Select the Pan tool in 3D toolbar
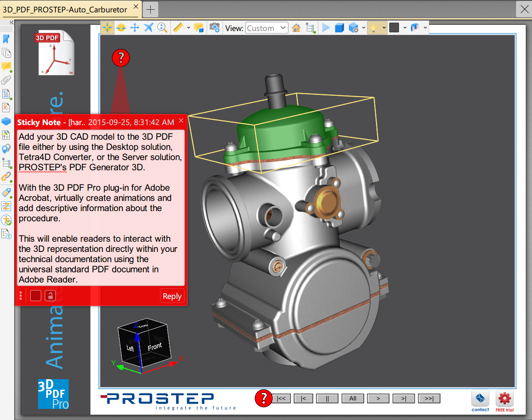The width and height of the screenshot is (532, 420). point(135,28)
